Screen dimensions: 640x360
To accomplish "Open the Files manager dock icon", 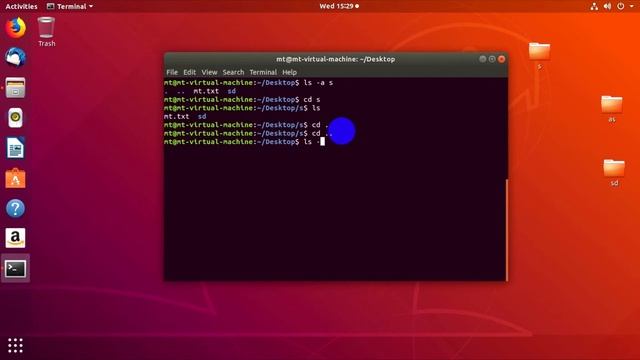I will 16,88.
